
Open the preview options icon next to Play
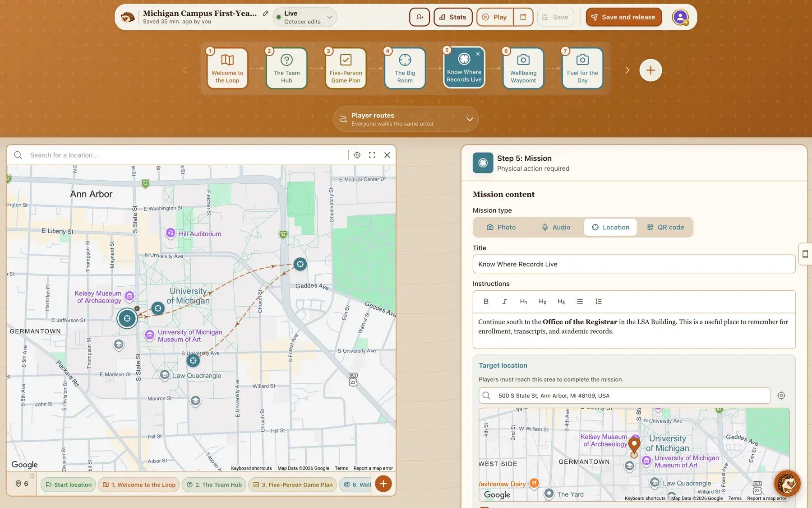[523, 17]
